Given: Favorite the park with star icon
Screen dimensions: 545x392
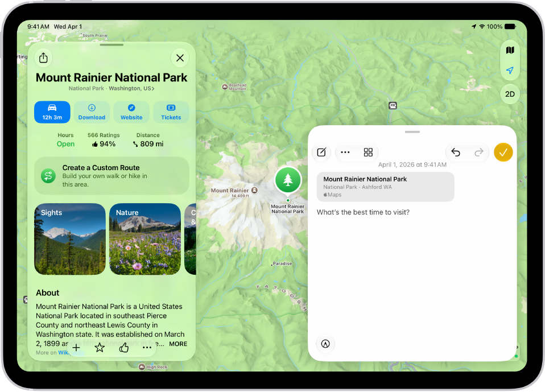Looking at the screenshot, I should click(100, 347).
